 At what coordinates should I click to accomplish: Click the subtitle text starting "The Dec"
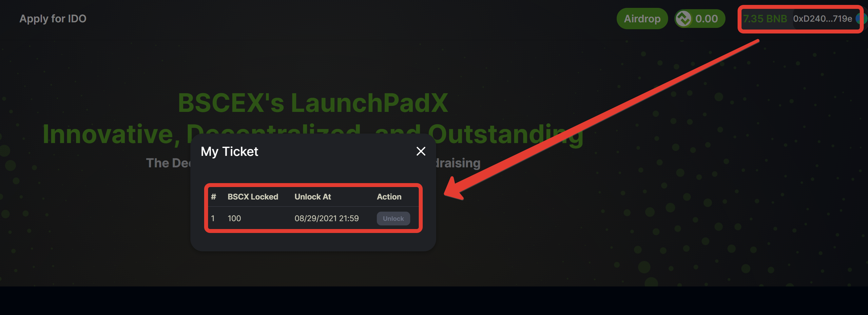pyautogui.click(x=168, y=163)
